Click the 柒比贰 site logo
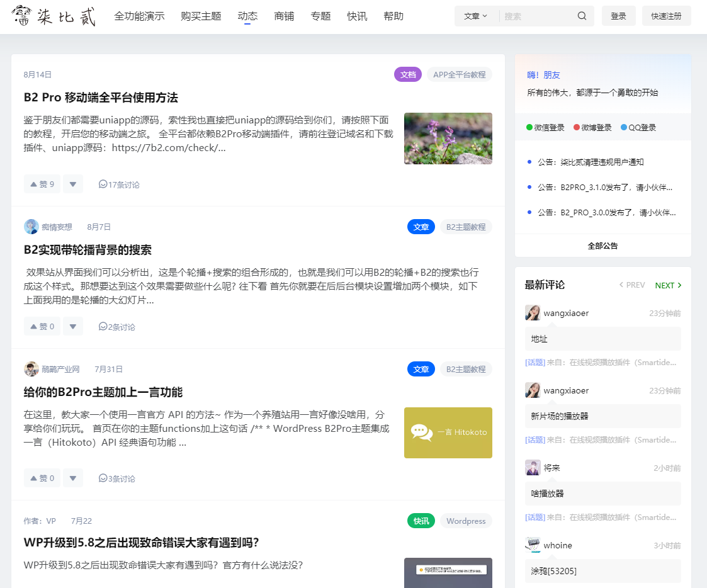Viewport: 707px width, 588px height. point(54,16)
